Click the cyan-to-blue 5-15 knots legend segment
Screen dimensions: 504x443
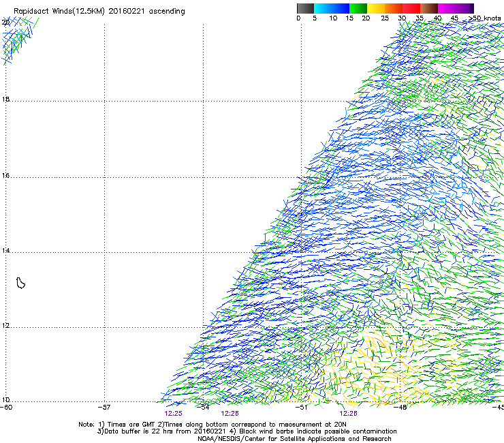tap(332, 8)
